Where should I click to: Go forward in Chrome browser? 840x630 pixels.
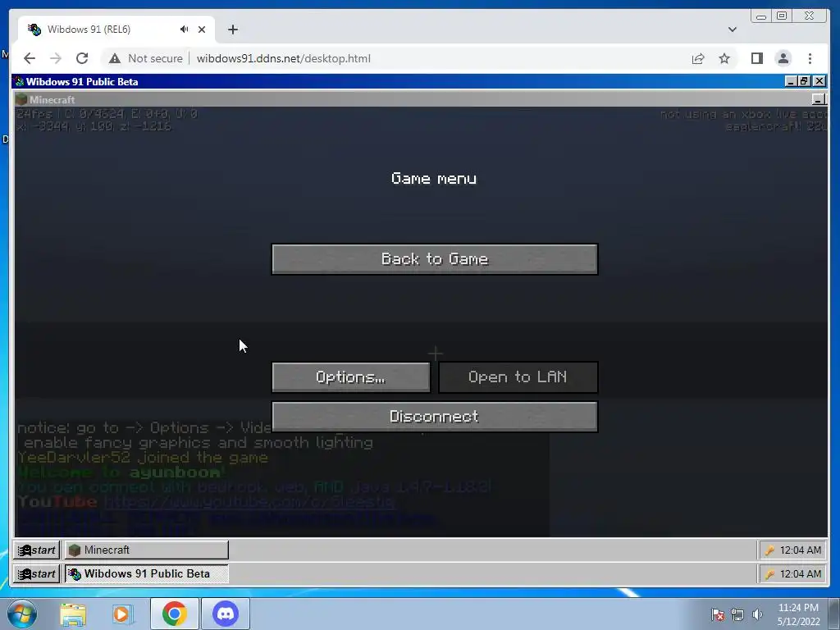(56, 58)
